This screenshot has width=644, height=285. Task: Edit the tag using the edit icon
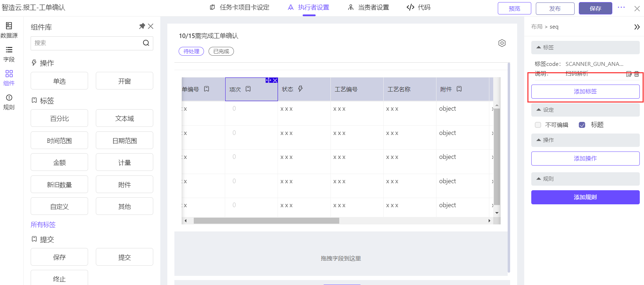[629, 74]
